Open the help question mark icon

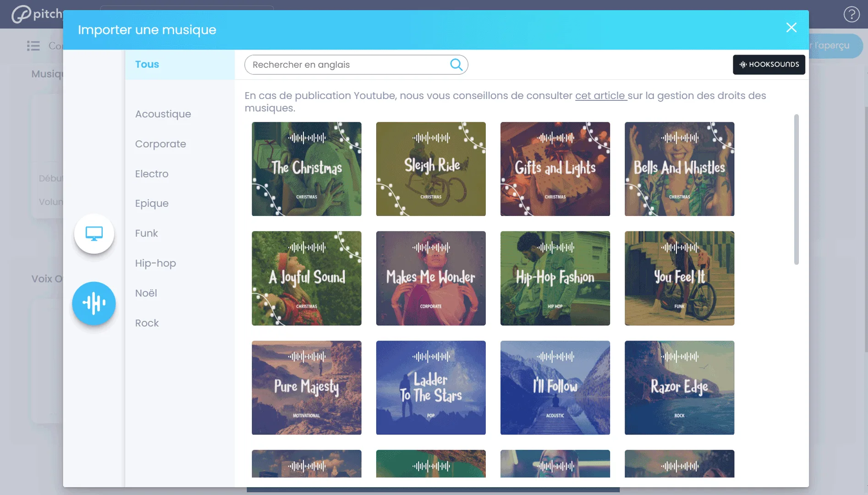coord(852,15)
